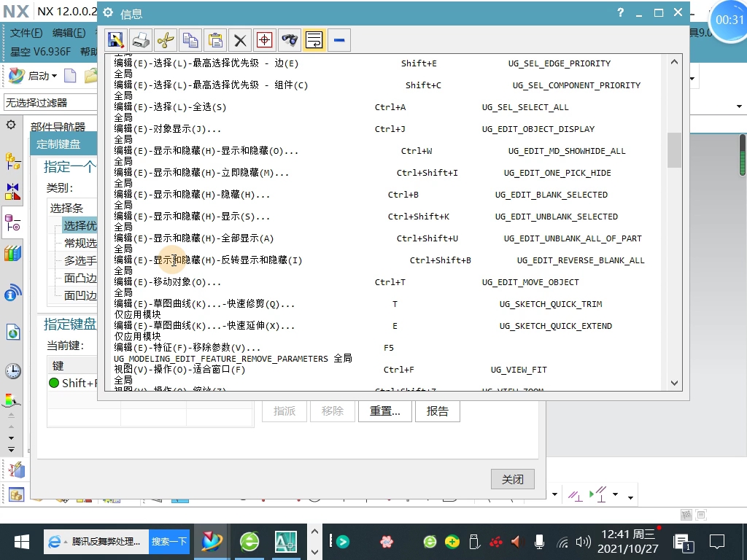Click the 重置... button
The image size is (747, 560).
point(384,411)
